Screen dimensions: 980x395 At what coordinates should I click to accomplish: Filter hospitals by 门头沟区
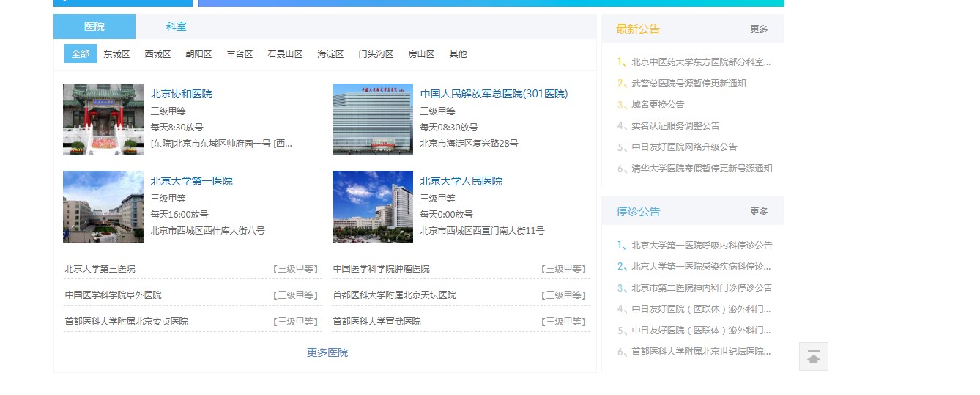click(376, 53)
